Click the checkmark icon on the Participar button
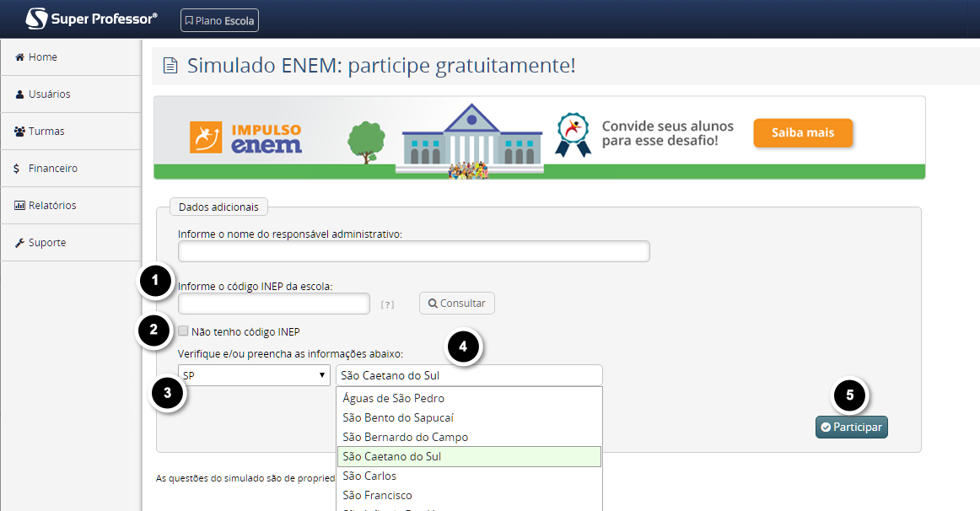Viewport: 980px width, 511px height. coord(826,427)
